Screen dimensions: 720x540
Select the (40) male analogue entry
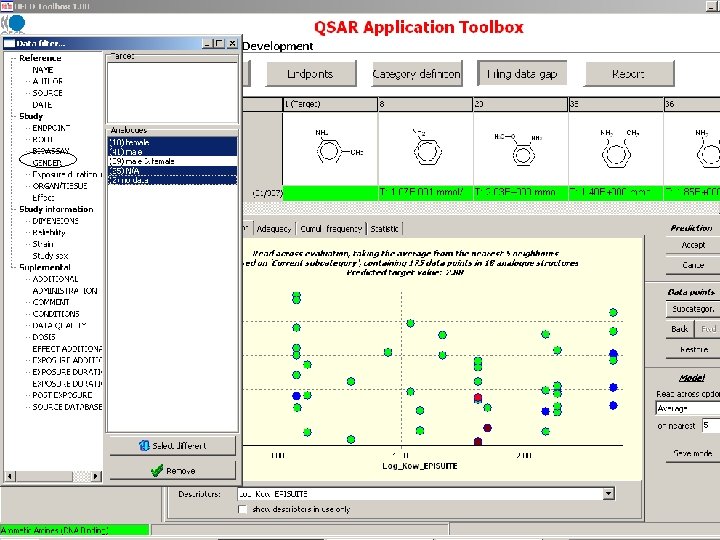coord(172,152)
